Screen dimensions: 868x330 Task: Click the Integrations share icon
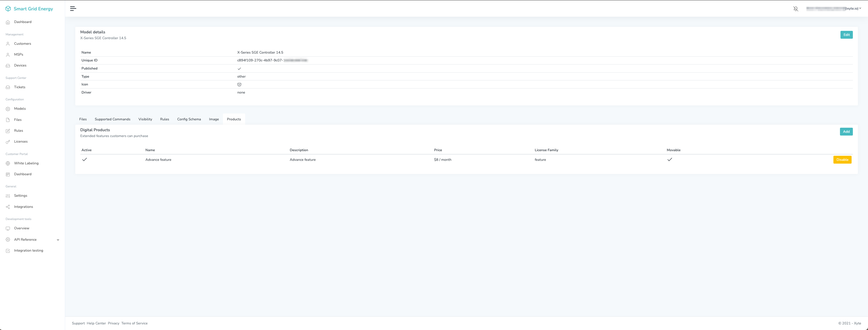[8, 207]
